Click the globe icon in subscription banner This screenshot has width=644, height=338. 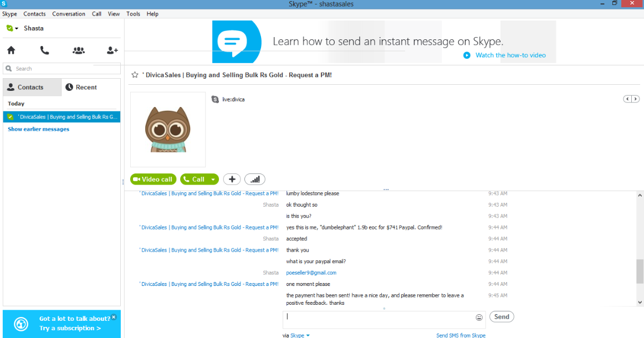click(21, 324)
